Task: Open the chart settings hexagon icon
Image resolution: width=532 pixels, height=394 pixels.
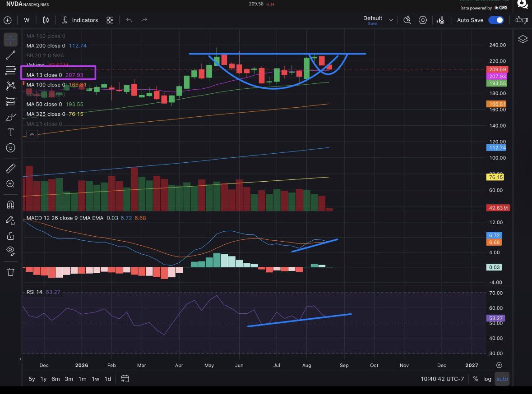Action: (423, 20)
